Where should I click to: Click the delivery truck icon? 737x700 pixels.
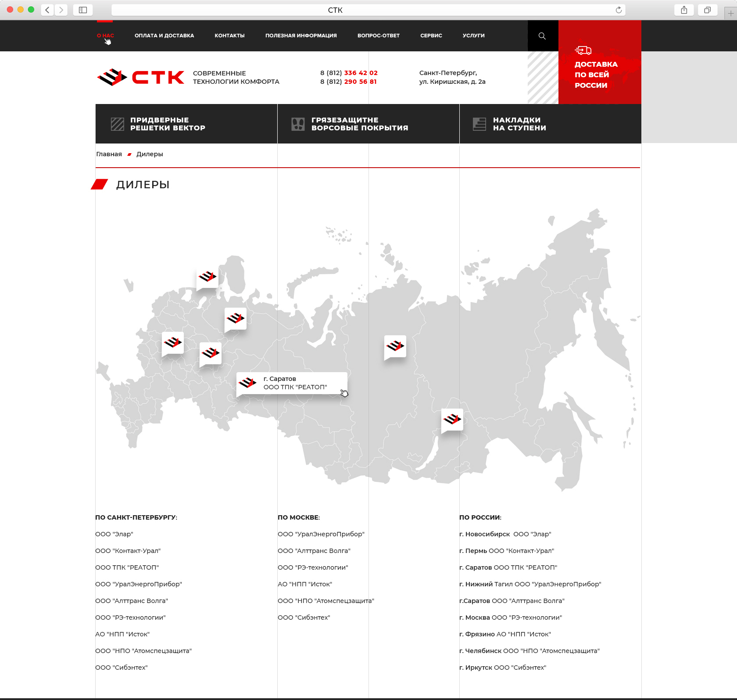click(x=583, y=50)
